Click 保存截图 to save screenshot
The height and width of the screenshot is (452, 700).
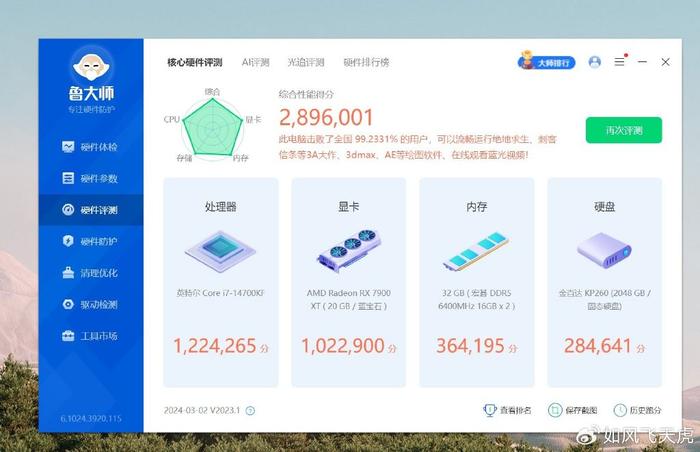572,410
